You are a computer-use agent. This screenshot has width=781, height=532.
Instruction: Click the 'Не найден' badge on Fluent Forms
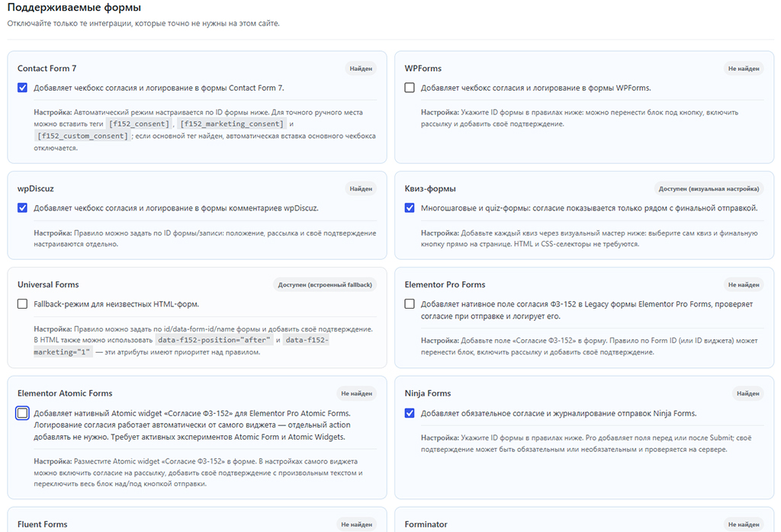point(357,524)
